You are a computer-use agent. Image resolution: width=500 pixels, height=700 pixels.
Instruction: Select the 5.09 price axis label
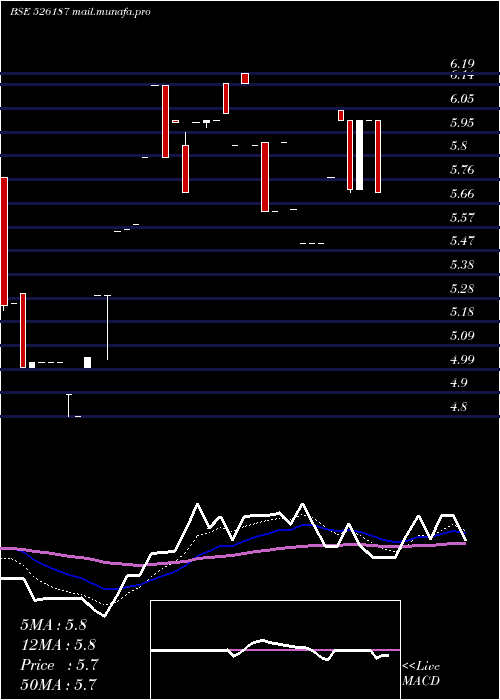coord(462,336)
